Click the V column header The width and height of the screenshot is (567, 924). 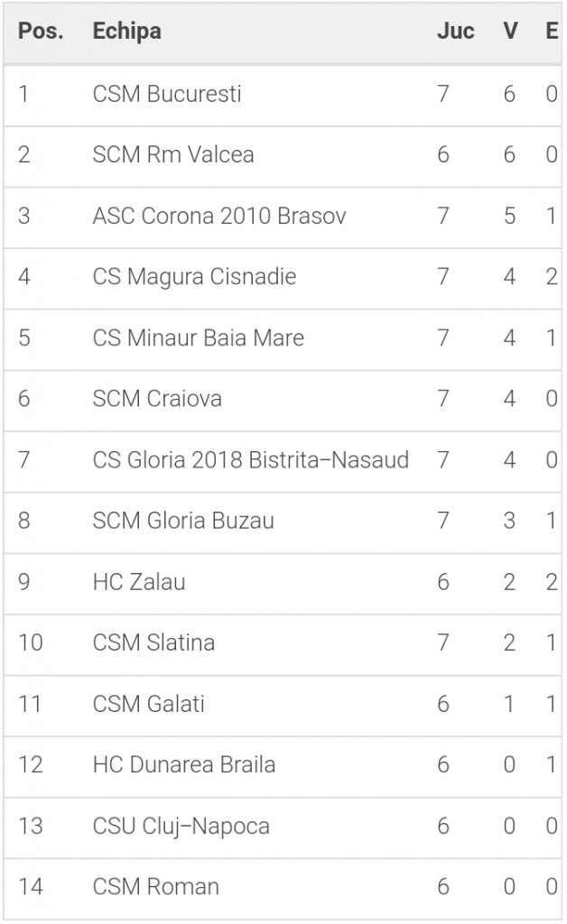click(x=510, y=32)
